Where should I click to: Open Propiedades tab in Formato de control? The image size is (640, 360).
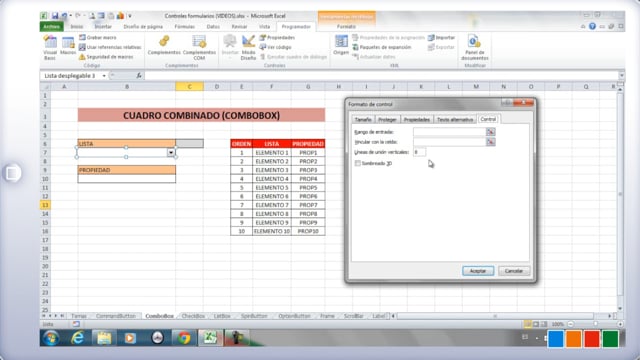pyautogui.click(x=417, y=120)
